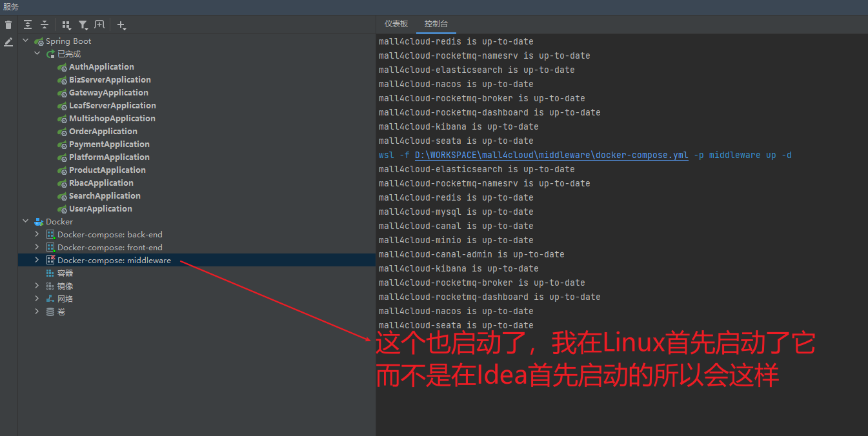Click console text 'wsl -f'

click(394, 155)
